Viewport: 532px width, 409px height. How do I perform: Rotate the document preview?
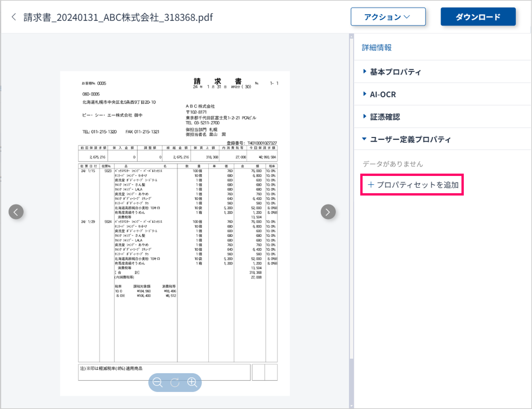tap(175, 382)
